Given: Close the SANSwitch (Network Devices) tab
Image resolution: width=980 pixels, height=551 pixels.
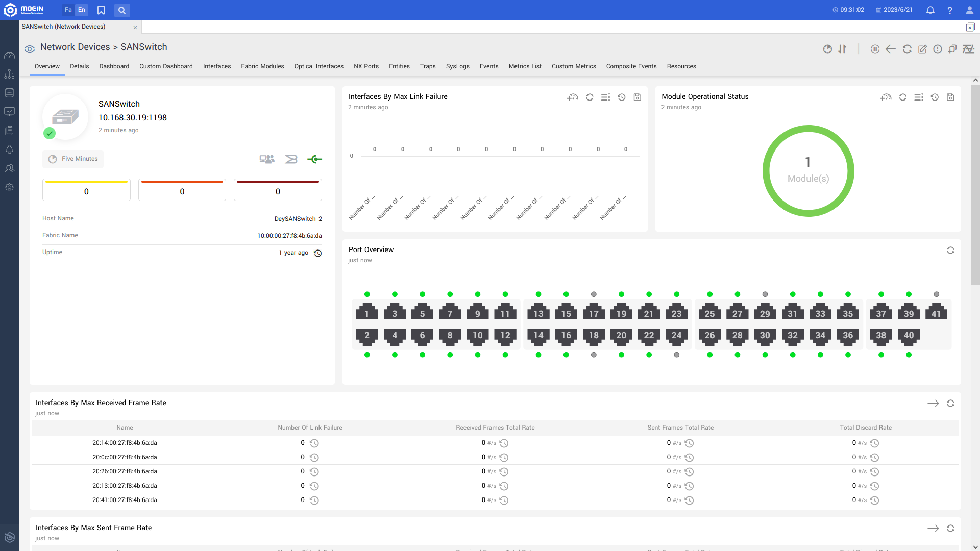Looking at the screenshot, I should [135, 28].
